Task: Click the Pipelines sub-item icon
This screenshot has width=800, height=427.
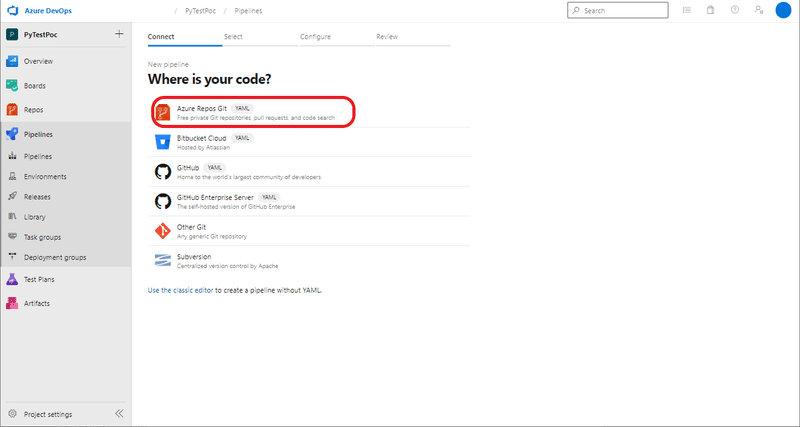Action: pyautogui.click(x=13, y=156)
